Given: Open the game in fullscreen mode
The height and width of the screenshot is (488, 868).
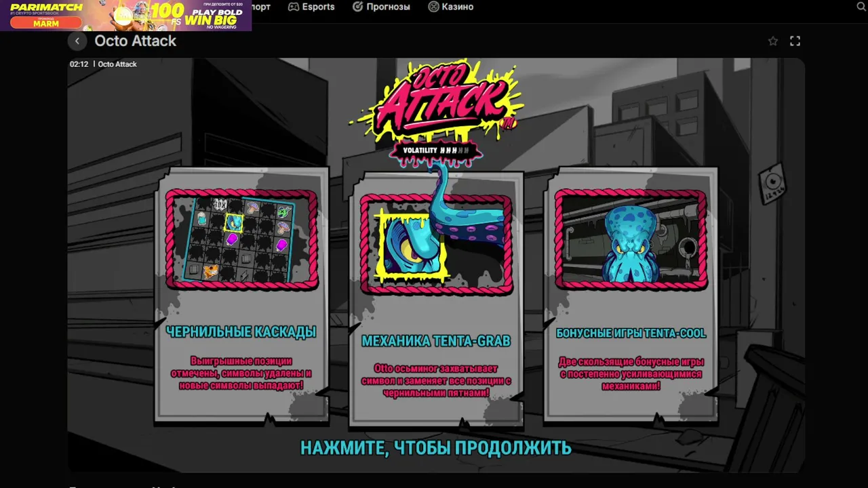Looking at the screenshot, I should [x=795, y=41].
